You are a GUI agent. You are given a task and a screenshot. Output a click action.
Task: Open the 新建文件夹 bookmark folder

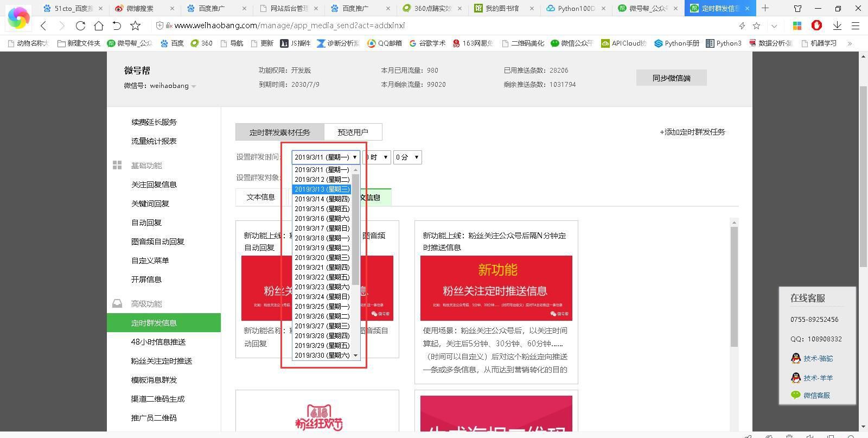(79, 43)
